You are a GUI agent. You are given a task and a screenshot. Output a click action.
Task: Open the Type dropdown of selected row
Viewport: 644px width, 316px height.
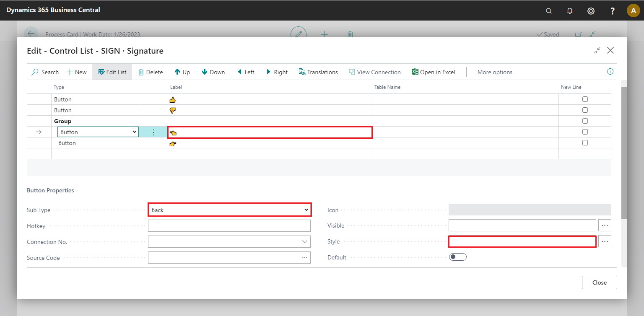coord(98,132)
